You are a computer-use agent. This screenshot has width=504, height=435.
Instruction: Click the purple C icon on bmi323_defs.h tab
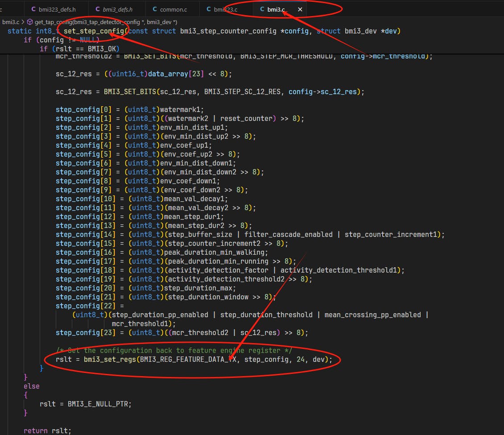pos(34,9)
